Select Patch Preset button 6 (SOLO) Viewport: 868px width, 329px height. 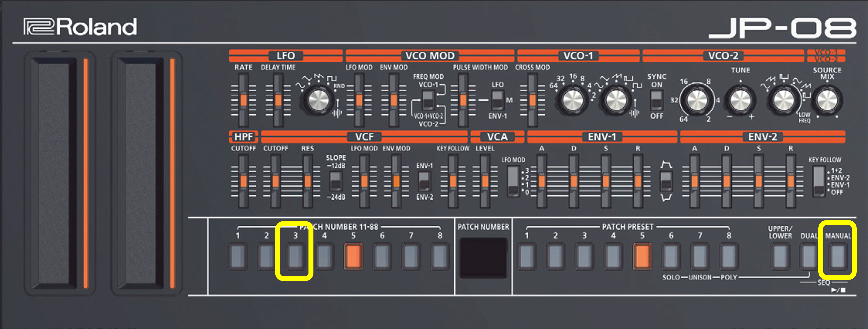[x=671, y=257]
